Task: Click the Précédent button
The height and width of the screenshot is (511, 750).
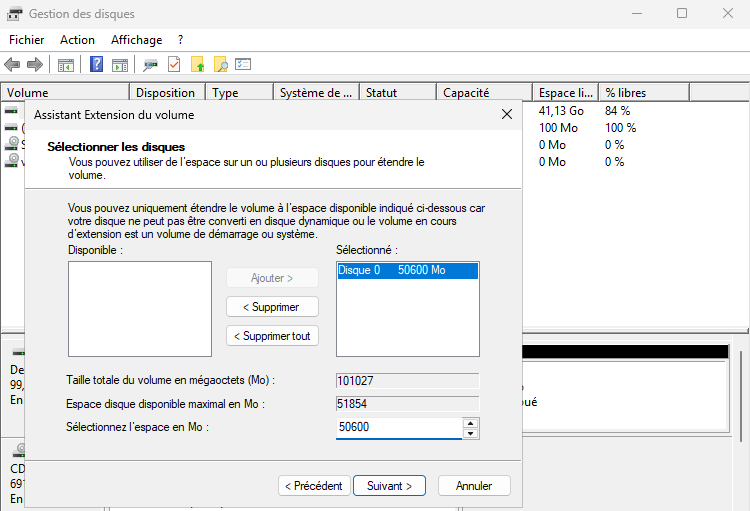Action: [313, 486]
